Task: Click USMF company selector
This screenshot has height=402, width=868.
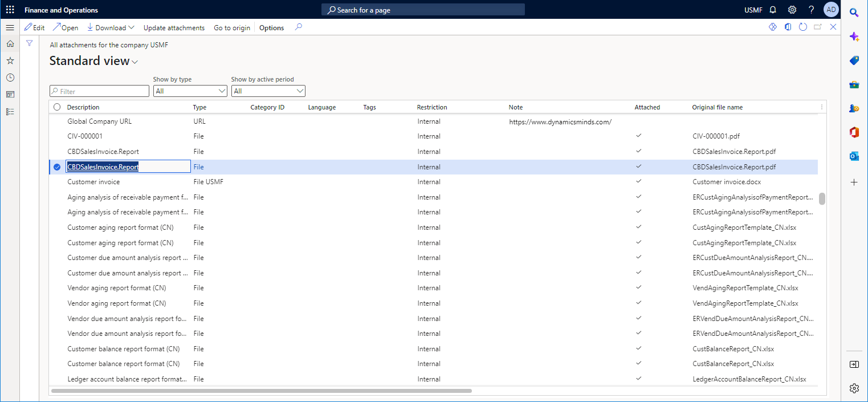Action: 752,10
